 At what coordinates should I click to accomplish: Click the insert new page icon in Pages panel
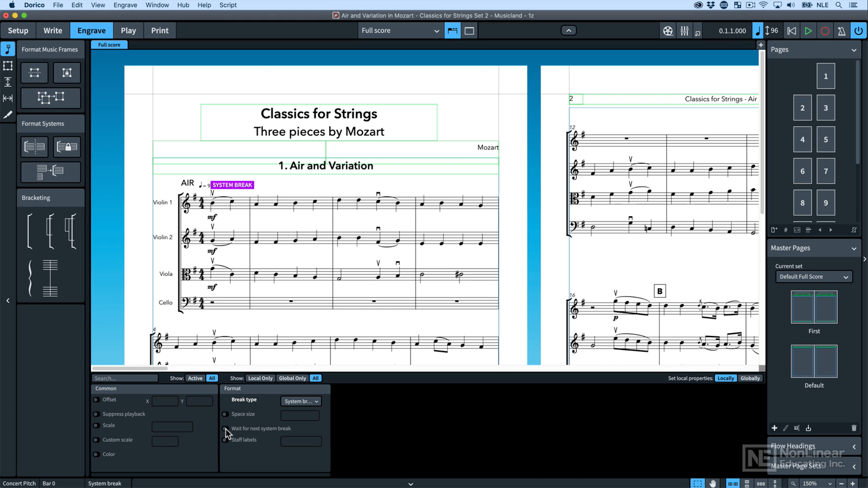click(774, 230)
